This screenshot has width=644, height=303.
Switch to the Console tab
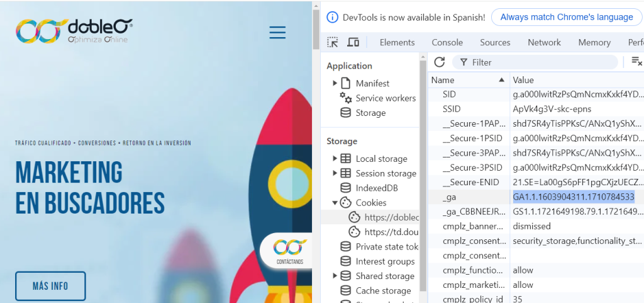point(447,42)
